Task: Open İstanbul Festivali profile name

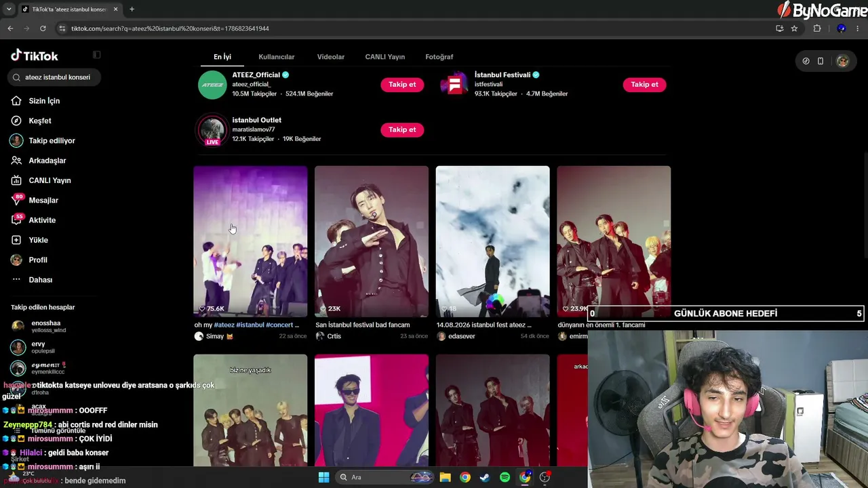Action: pos(502,75)
